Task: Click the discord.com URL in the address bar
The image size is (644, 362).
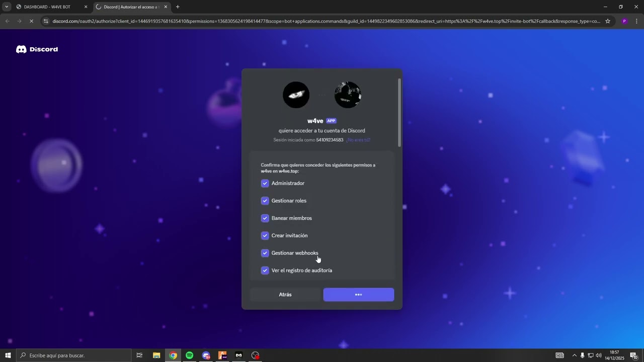Action: pyautogui.click(x=326, y=21)
